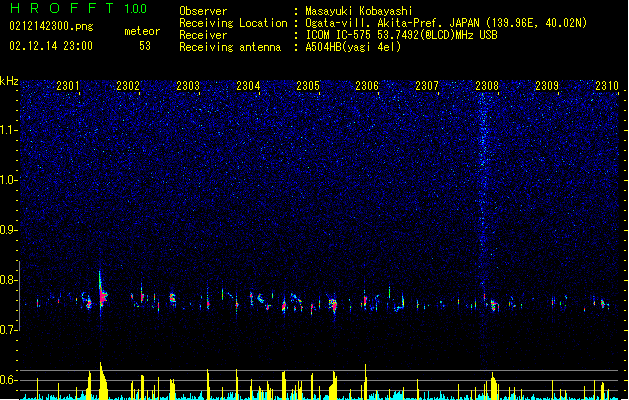The width and height of the screenshot is (629, 400).
Task: Click the 1.1 frequency axis label
Action: [9, 130]
